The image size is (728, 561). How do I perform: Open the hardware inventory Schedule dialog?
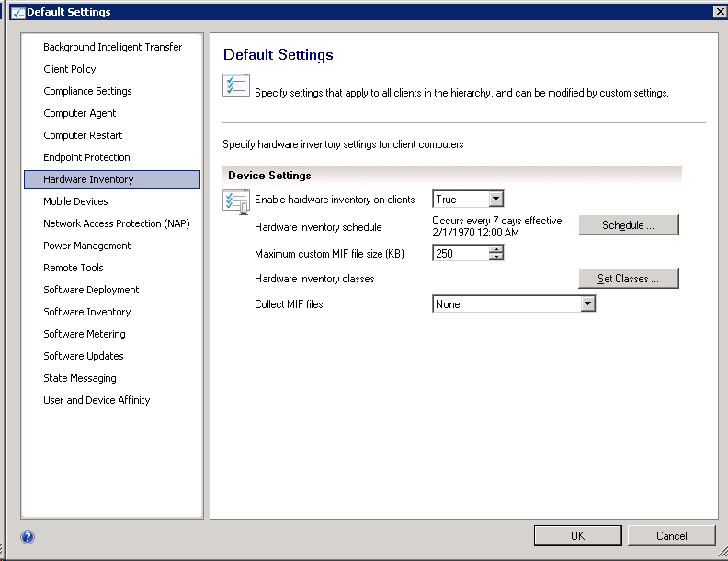pos(628,224)
